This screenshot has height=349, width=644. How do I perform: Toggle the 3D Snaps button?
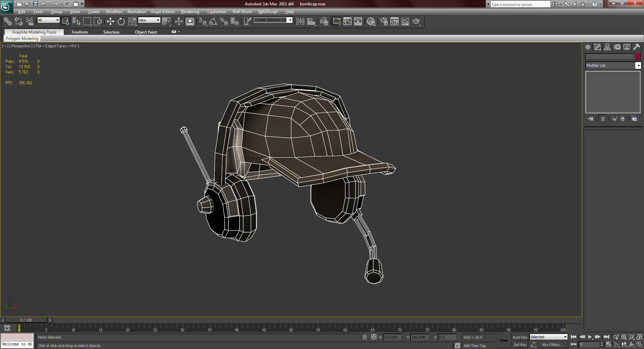click(202, 21)
